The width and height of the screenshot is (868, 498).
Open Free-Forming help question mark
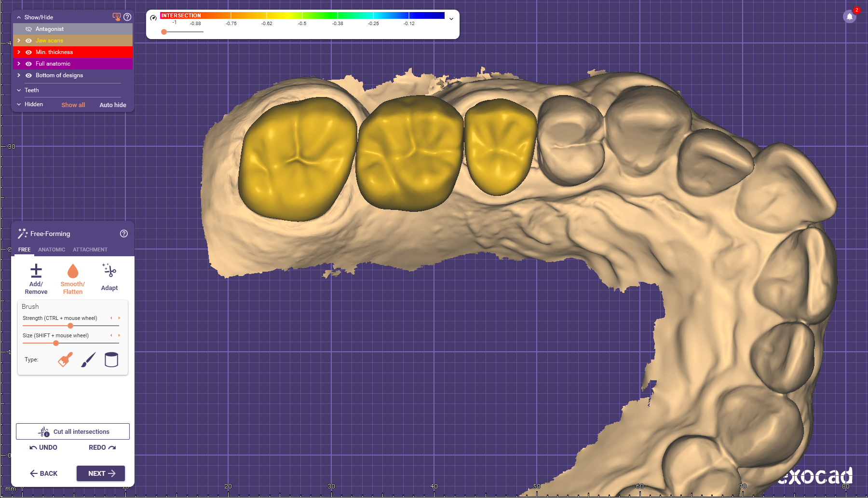coord(124,234)
